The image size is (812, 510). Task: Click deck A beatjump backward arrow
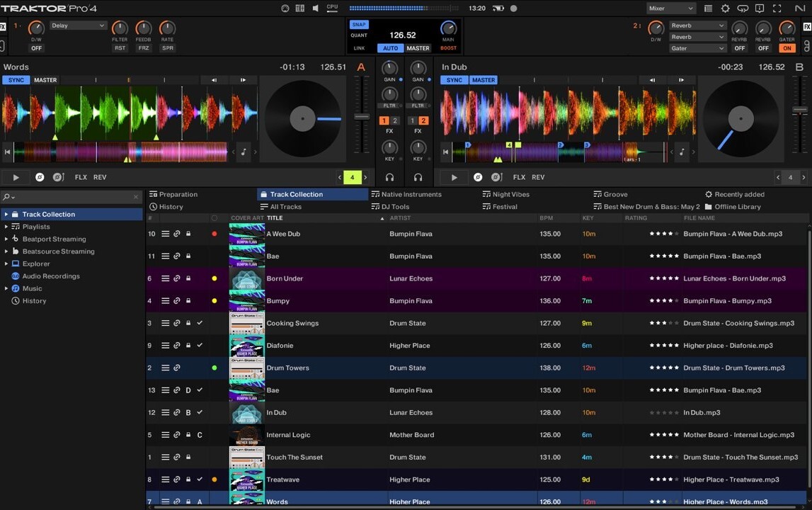(x=214, y=80)
